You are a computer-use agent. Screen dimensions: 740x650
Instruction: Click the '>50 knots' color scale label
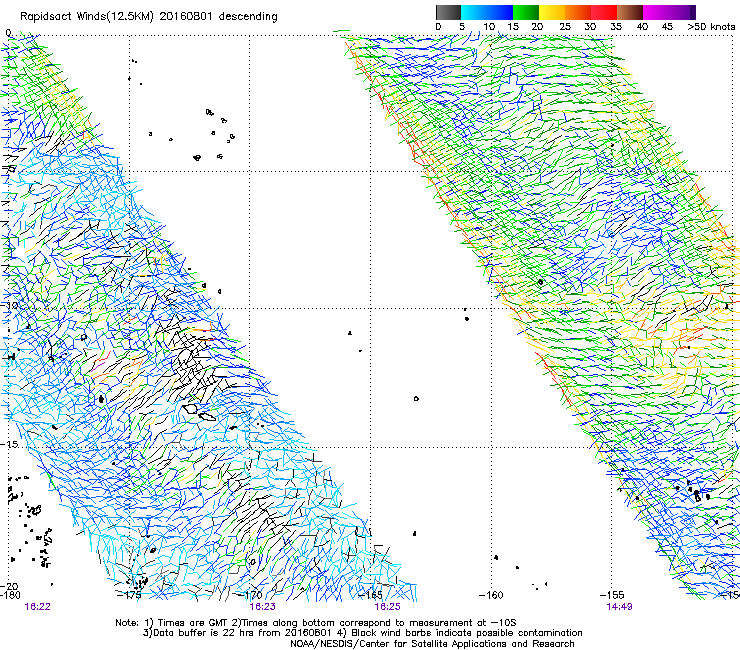711,27
